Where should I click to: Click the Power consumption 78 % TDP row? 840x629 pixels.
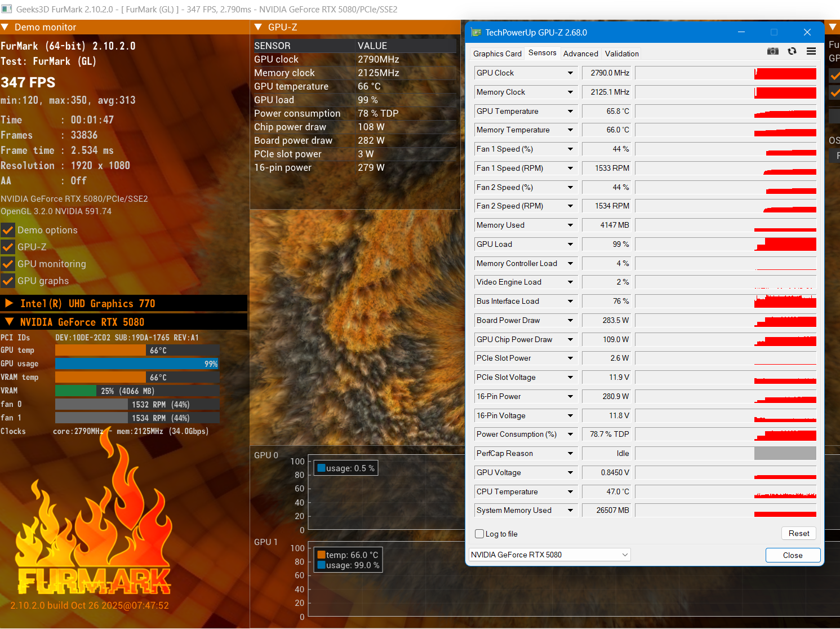(x=355, y=113)
